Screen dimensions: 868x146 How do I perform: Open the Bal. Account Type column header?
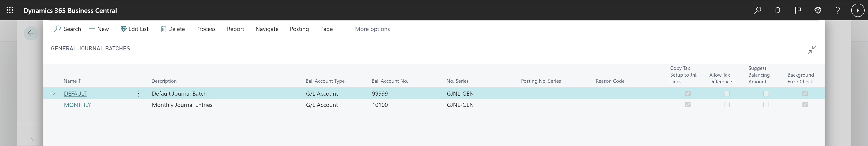pos(325,81)
